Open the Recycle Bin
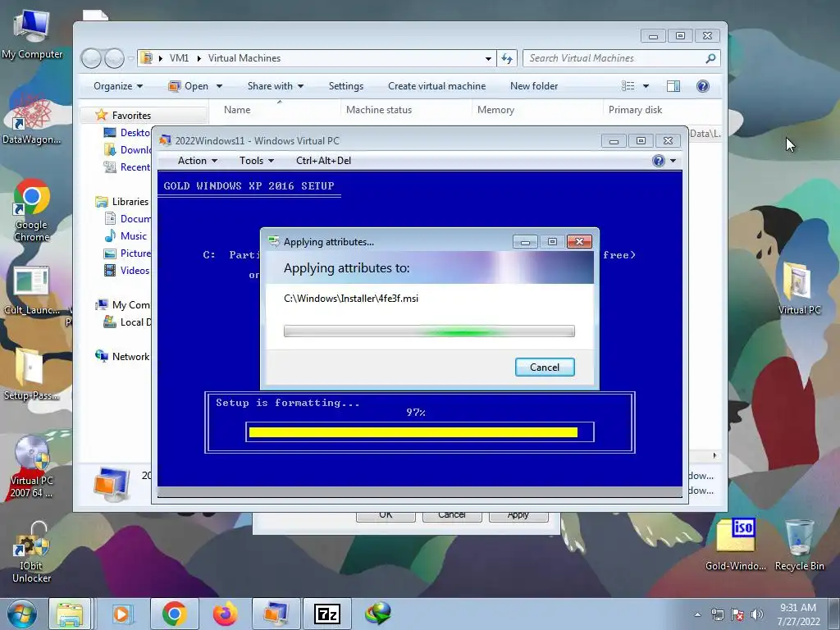This screenshot has height=630, width=840. 799,544
